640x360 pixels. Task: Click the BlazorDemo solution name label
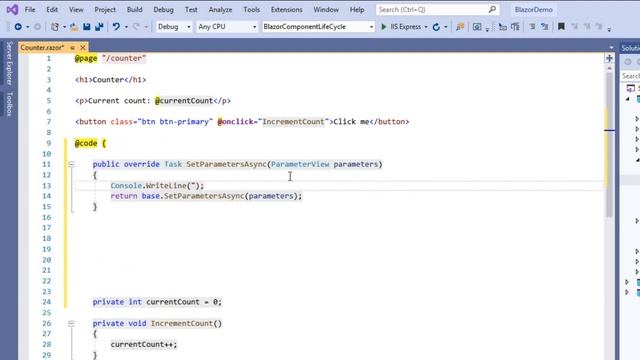click(x=533, y=9)
